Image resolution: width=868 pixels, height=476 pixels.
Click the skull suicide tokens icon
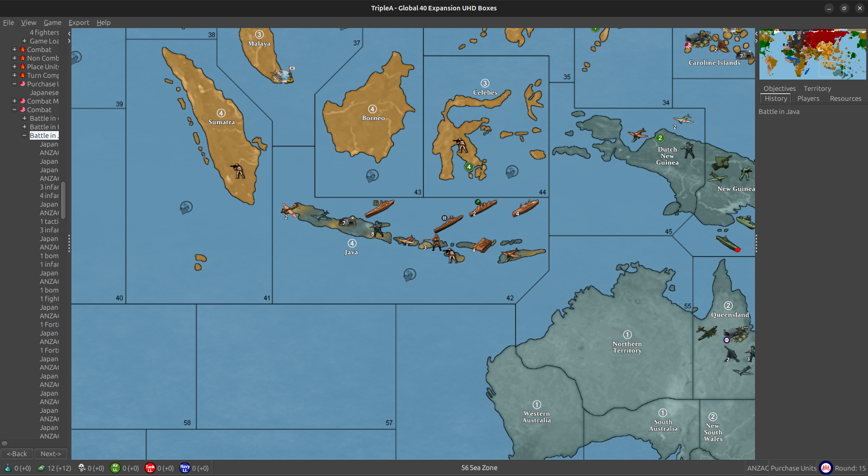[x=82, y=468]
